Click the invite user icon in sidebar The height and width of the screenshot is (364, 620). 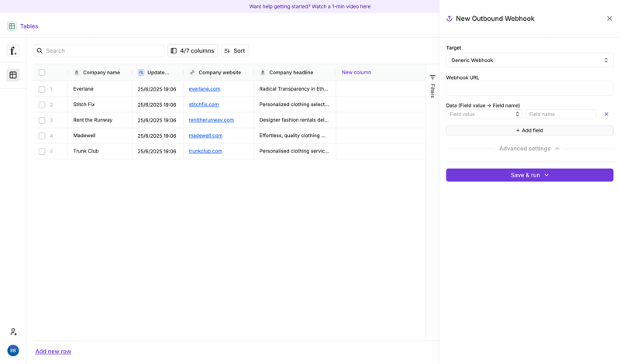click(x=13, y=332)
